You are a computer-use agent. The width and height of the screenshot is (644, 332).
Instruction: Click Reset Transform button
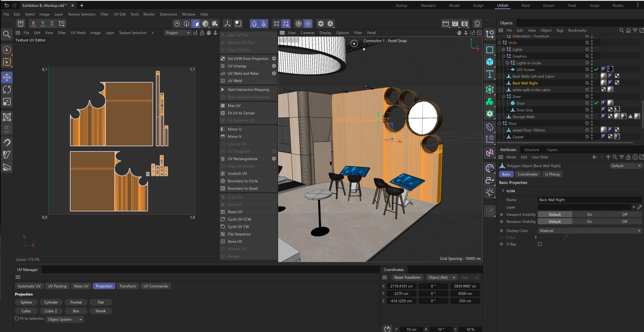tap(407, 278)
